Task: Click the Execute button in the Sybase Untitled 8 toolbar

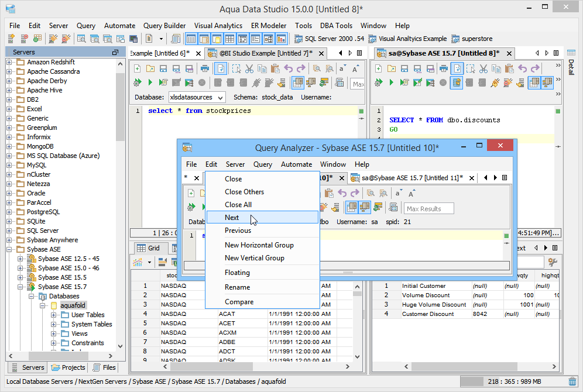Action: [392, 82]
